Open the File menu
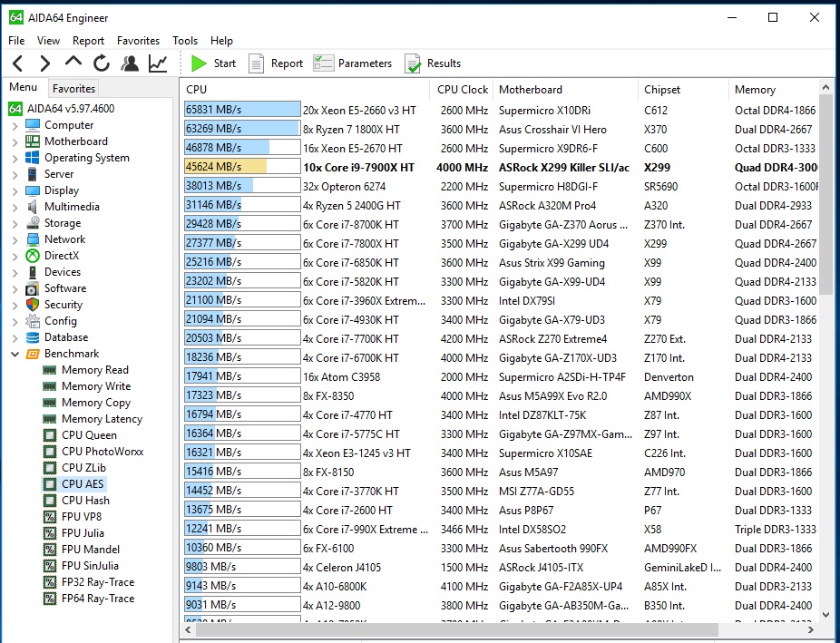Image resolution: width=840 pixels, height=643 pixels. [x=16, y=41]
